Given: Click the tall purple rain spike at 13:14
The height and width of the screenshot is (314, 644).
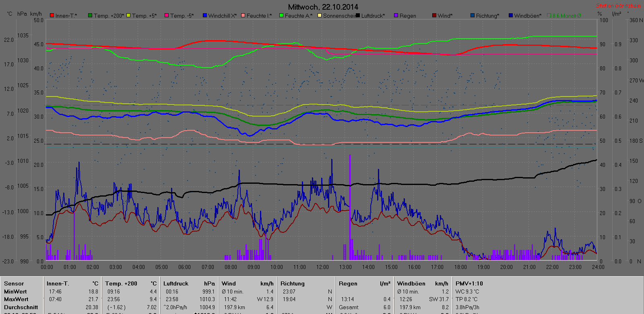Looking at the screenshot, I should coord(350,207).
